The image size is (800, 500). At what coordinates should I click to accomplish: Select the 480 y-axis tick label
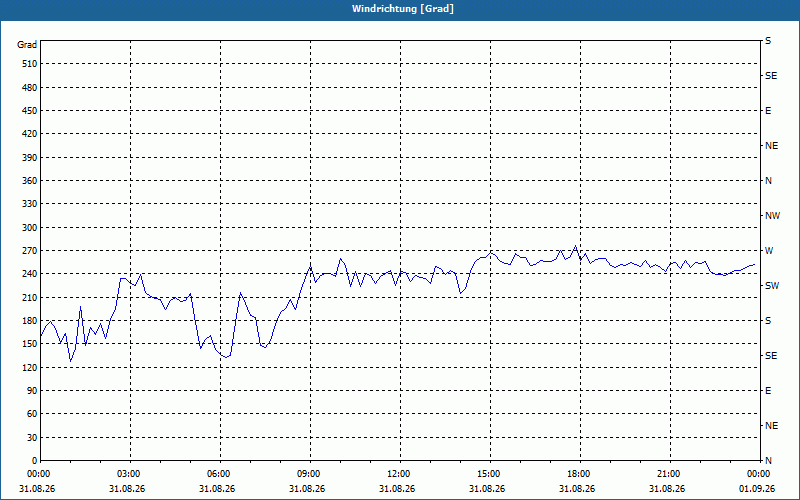tap(29, 88)
